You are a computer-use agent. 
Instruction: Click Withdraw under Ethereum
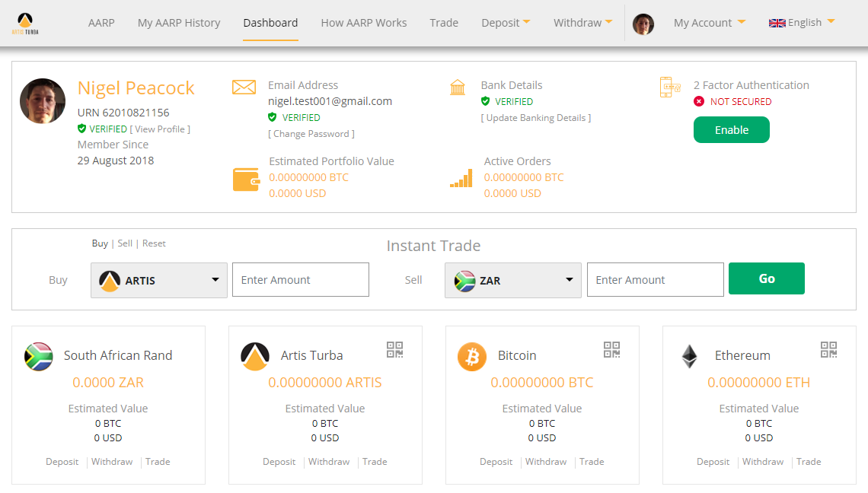click(763, 462)
